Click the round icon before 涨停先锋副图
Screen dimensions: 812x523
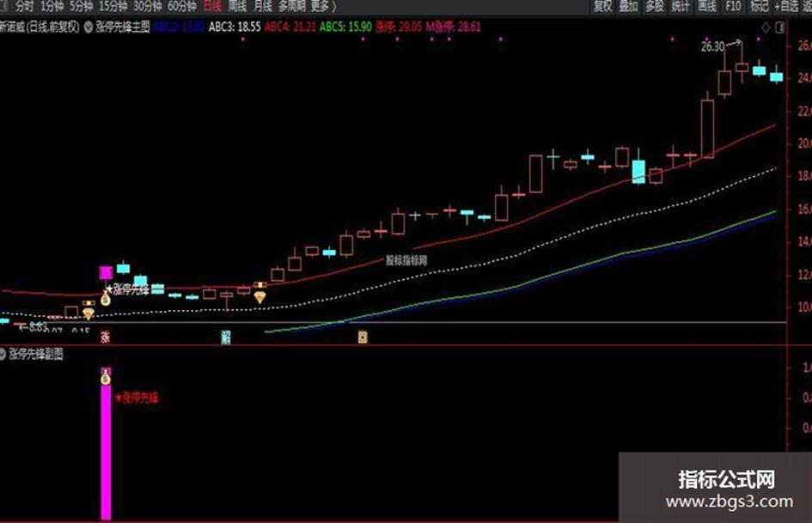click(x=2, y=354)
